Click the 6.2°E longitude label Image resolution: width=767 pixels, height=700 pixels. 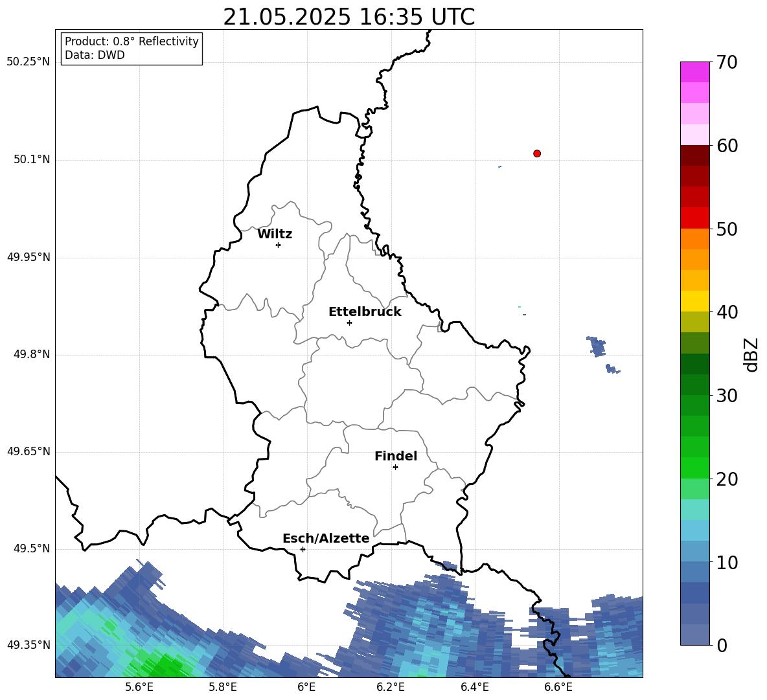pyautogui.click(x=391, y=688)
